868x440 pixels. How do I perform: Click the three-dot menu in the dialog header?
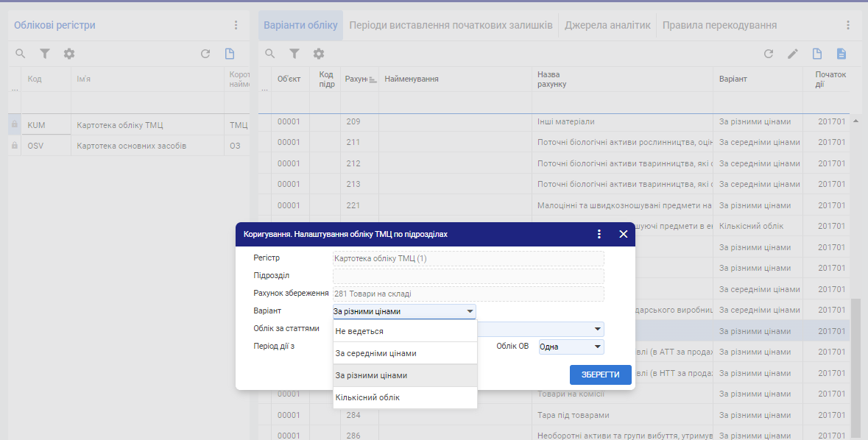coord(599,234)
